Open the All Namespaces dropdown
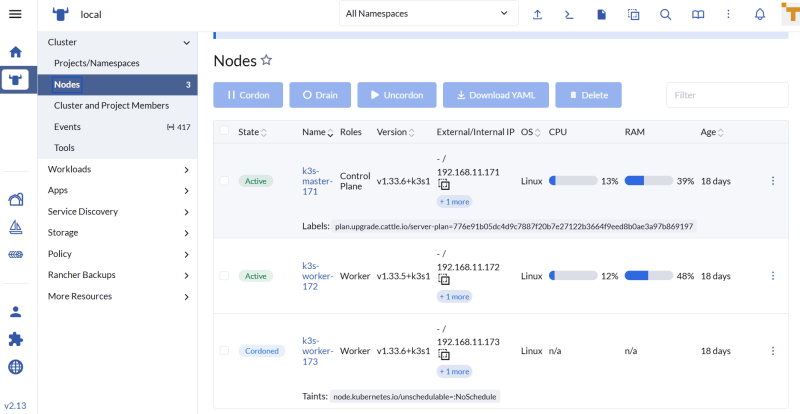This screenshot has height=414, width=800. point(429,14)
